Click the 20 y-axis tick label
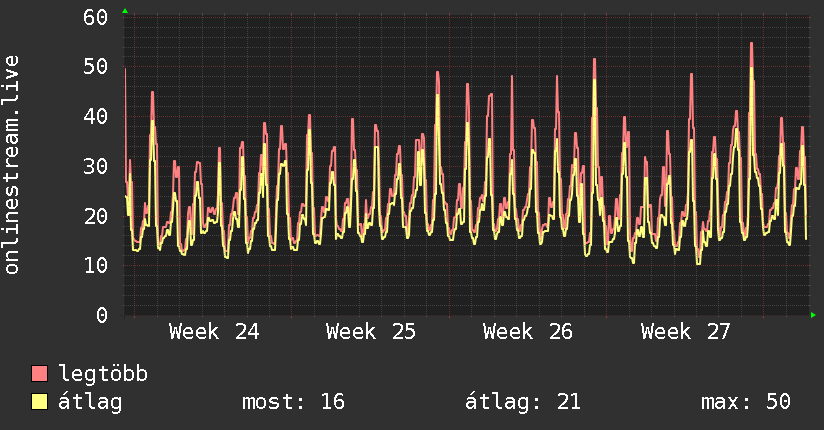 95,216
